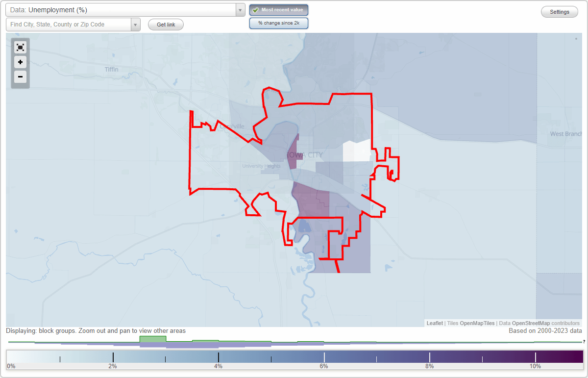Image resolution: width=588 pixels, height=378 pixels.
Task: Enable the % change since 2k view
Action: tap(279, 23)
